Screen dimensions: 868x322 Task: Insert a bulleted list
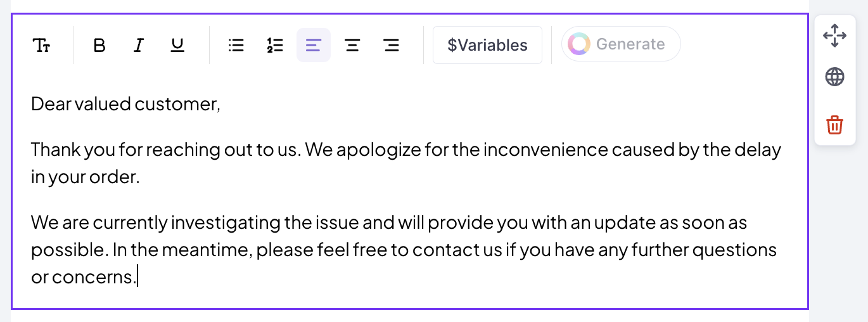[236, 45]
